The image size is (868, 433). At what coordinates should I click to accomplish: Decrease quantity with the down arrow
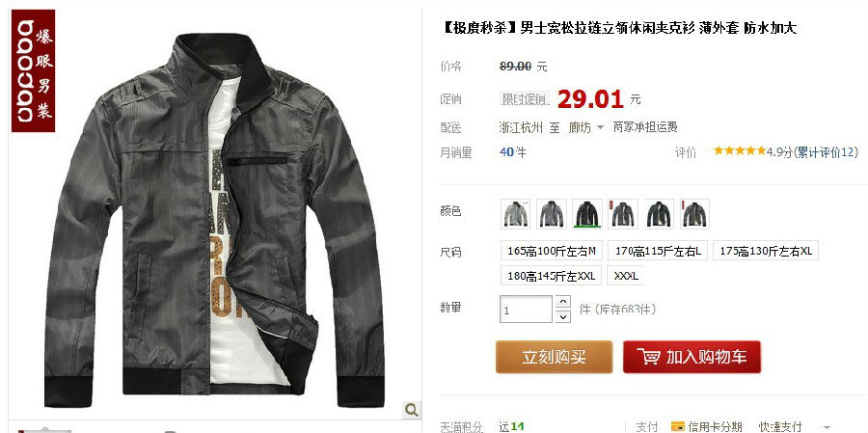(x=562, y=316)
